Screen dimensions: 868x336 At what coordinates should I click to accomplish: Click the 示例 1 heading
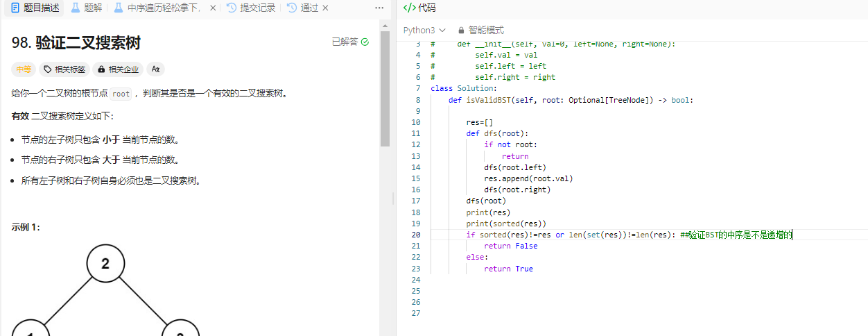pos(26,227)
